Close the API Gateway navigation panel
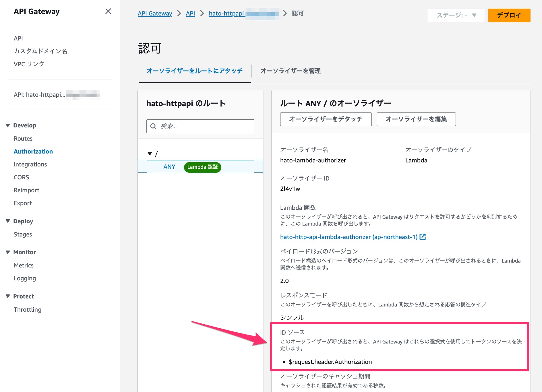The image size is (542, 392). click(x=108, y=11)
